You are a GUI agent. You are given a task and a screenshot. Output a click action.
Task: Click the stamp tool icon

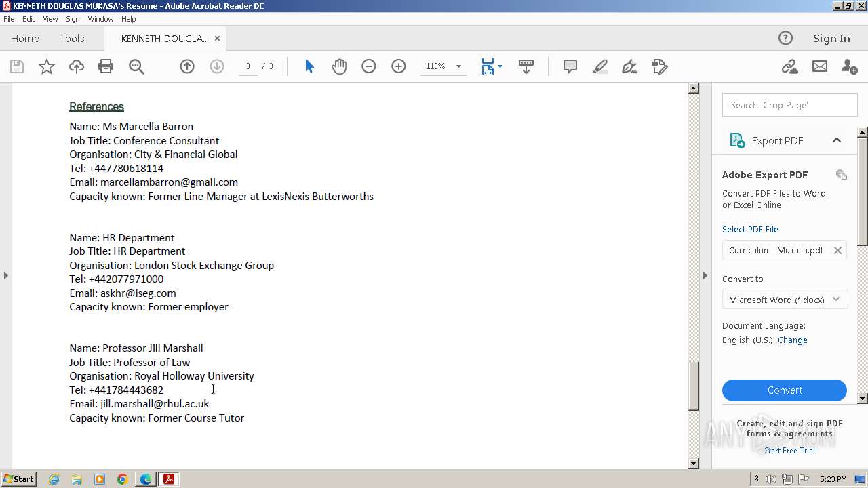pos(660,66)
